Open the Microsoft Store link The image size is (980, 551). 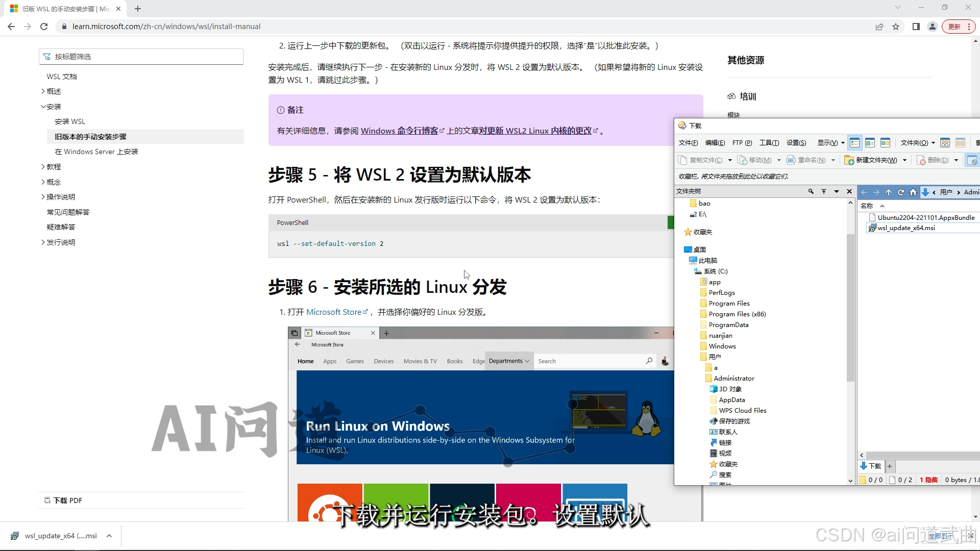pyautogui.click(x=334, y=312)
